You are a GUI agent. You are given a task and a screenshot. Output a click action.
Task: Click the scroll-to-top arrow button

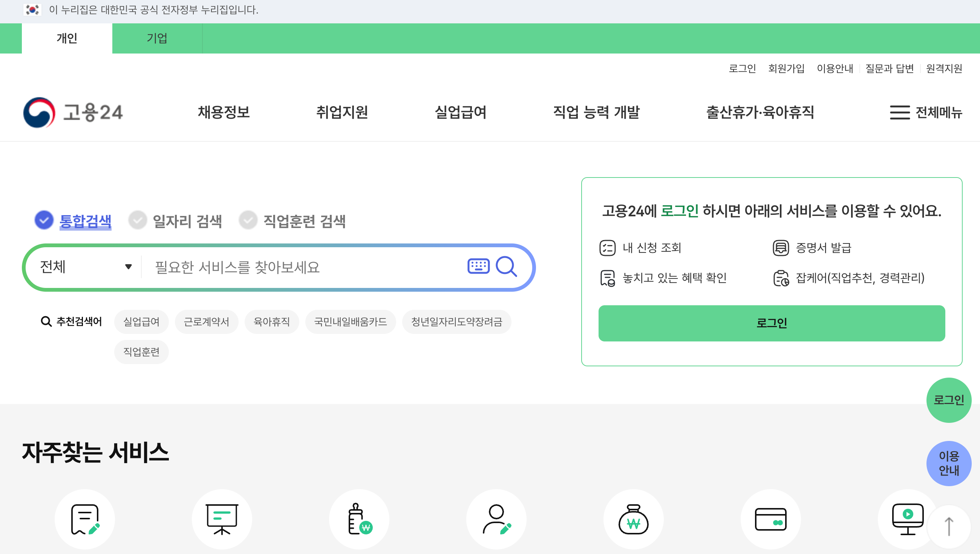click(949, 527)
